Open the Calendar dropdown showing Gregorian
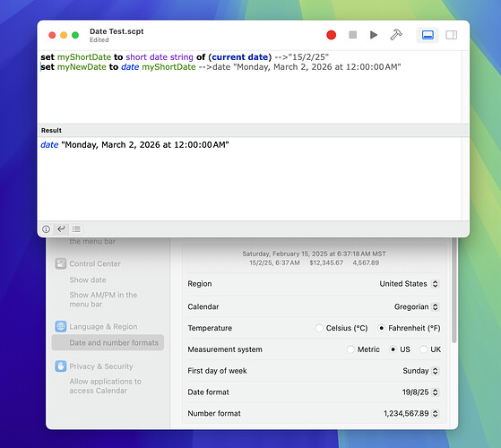Viewport: 501px width, 448px height. [417, 306]
